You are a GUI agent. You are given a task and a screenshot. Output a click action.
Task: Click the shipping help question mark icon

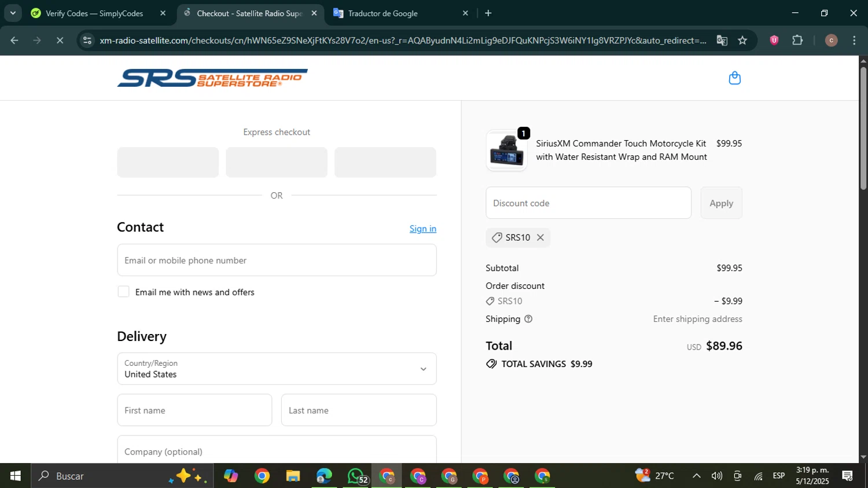tap(528, 319)
